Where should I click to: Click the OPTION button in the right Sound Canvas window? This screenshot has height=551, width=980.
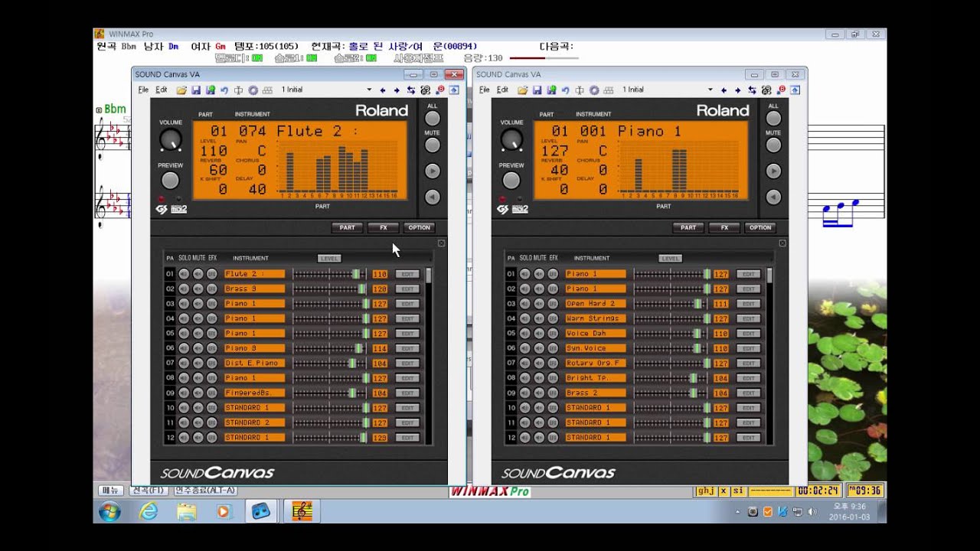(761, 227)
